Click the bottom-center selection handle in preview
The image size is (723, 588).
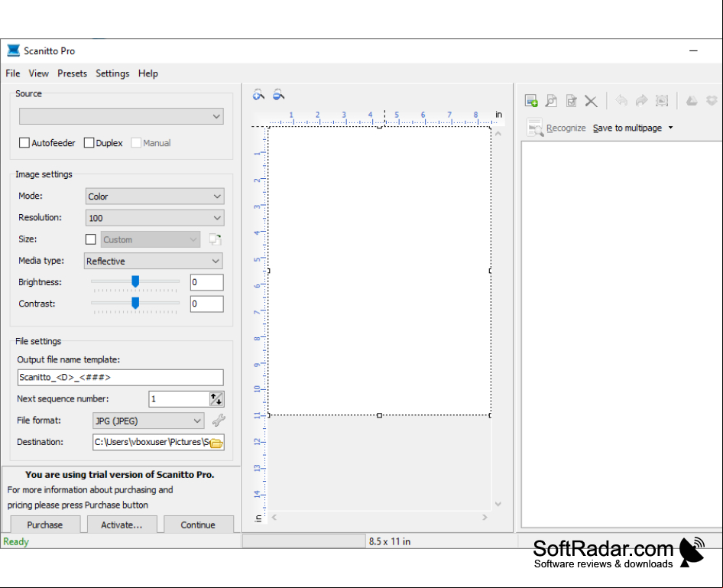pos(380,415)
